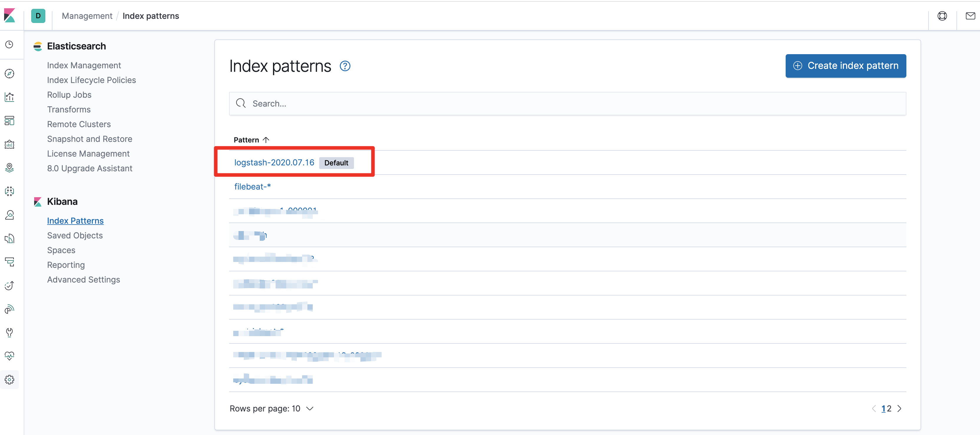Open Dev Tools wrench icon in sidebar
980x435 pixels.
tap(9, 332)
